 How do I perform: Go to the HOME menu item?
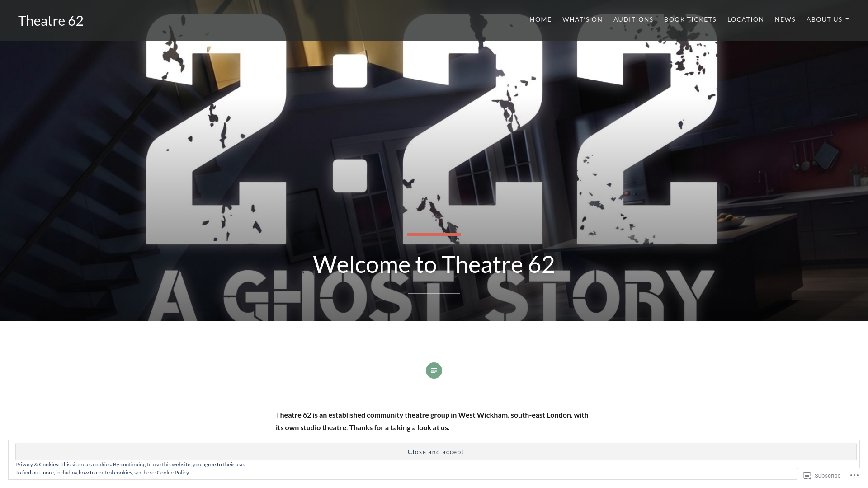tap(540, 19)
